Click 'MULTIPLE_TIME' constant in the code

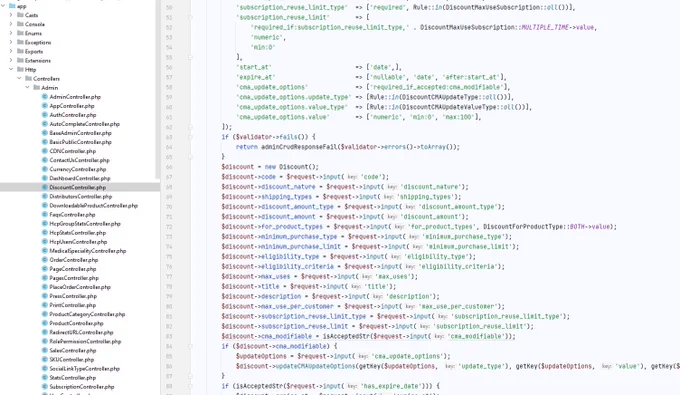pyautogui.click(x=545, y=27)
